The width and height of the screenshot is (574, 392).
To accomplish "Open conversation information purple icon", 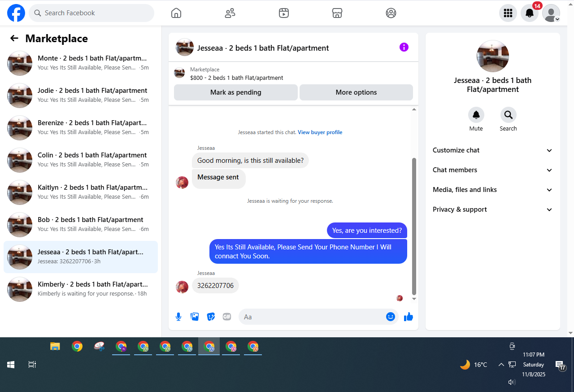I will pos(404,47).
